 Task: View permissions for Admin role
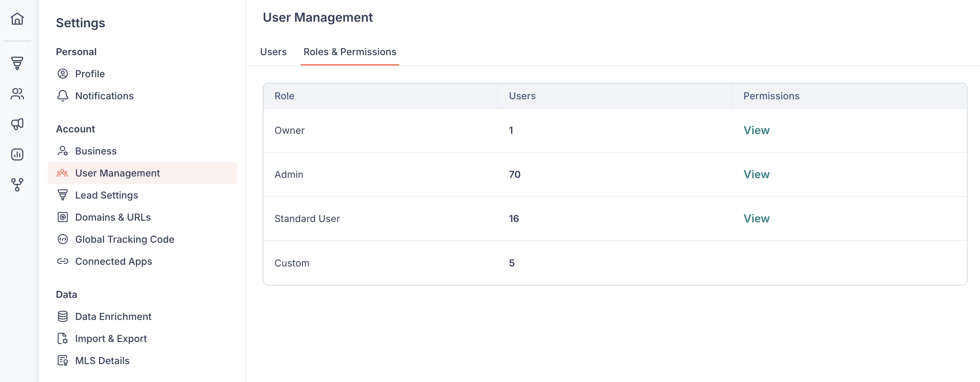[x=756, y=175]
